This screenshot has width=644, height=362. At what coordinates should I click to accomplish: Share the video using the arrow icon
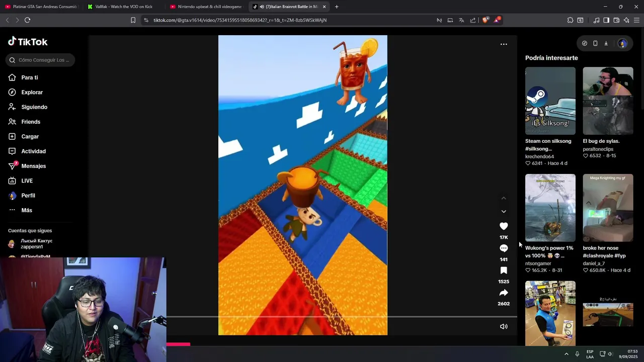(504, 293)
